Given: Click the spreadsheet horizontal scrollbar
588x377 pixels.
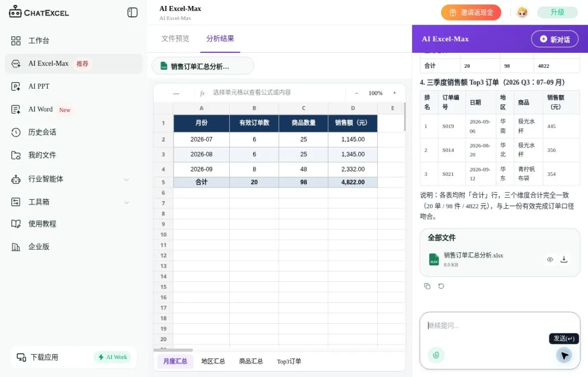Looking at the screenshot, I should [x=173, y=350].
